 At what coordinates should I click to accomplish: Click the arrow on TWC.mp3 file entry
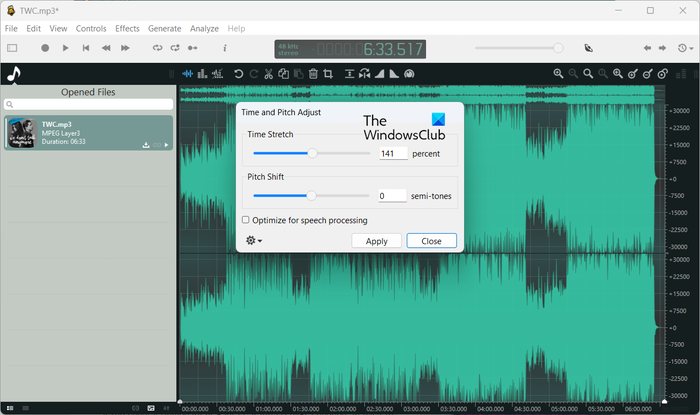pyautogui.click(x=166, y=145)
